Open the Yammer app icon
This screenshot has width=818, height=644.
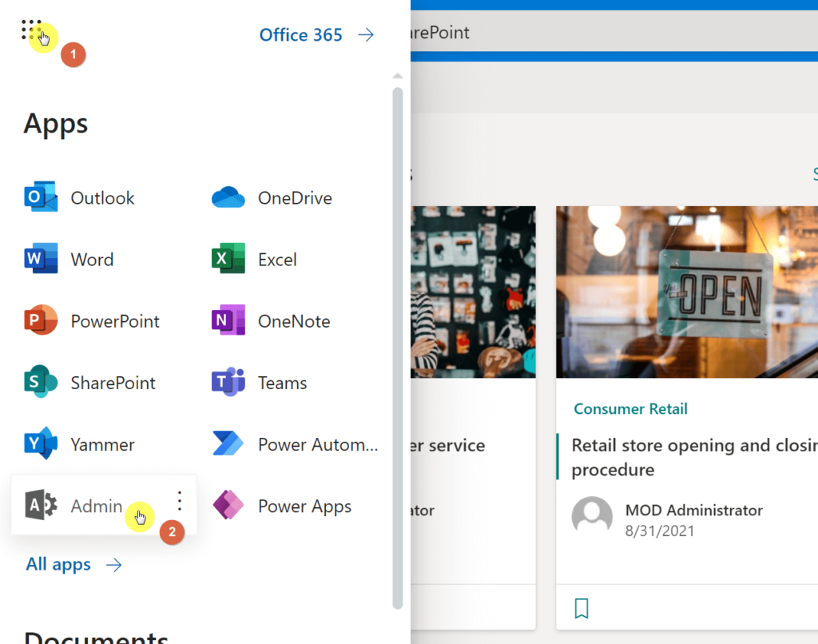click(41, 443)
